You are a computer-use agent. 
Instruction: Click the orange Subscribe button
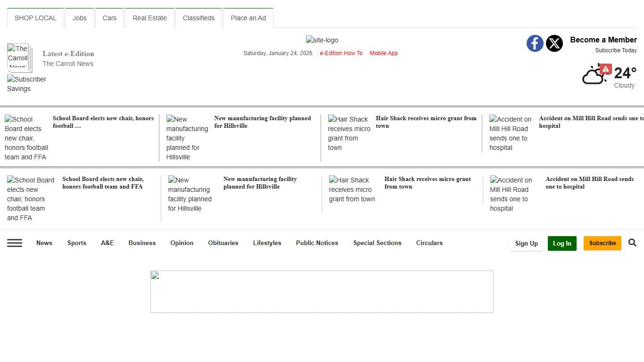[602, 243]
